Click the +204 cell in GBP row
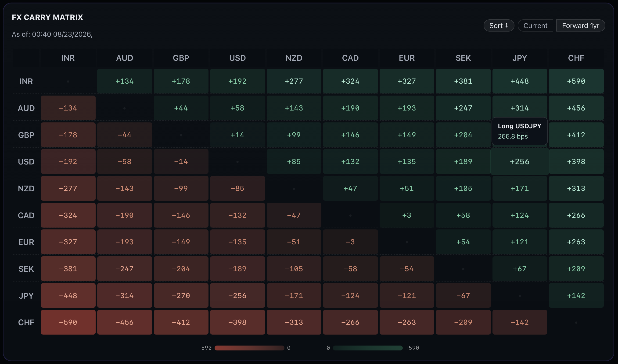Image resolution: width=618 pixels, height=364 pixels. coord(463,135)
